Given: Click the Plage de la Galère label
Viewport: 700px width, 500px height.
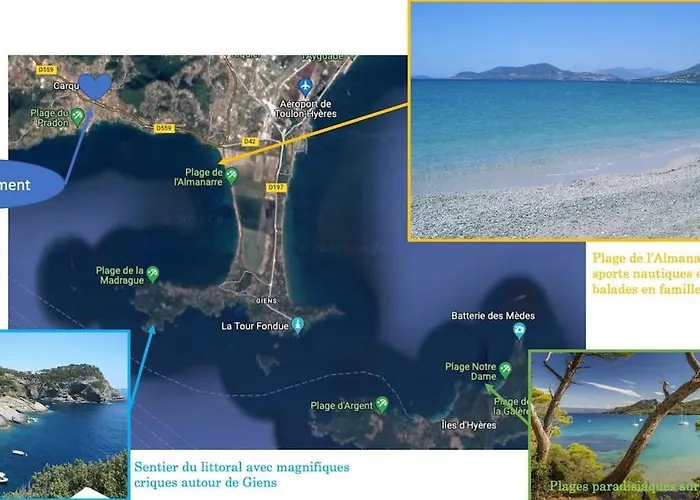Looking at the screenshot, I should click(x=511, y=406).
